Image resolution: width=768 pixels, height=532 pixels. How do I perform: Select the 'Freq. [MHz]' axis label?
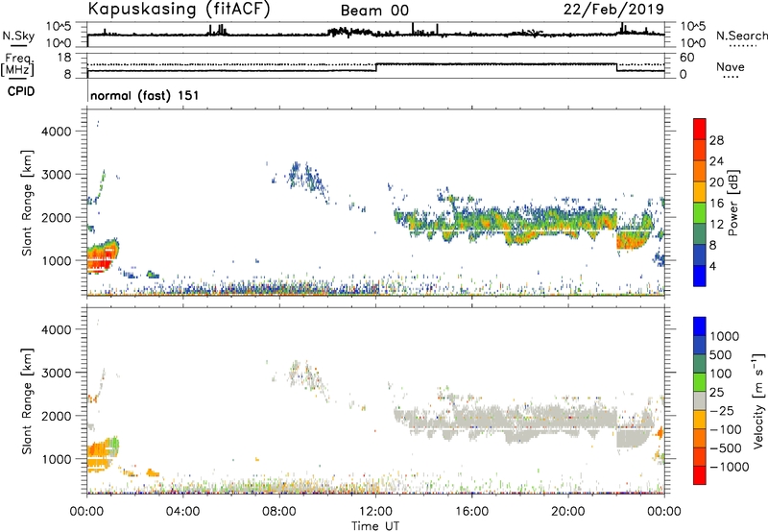pyautogui.click(x=18, y=65)
